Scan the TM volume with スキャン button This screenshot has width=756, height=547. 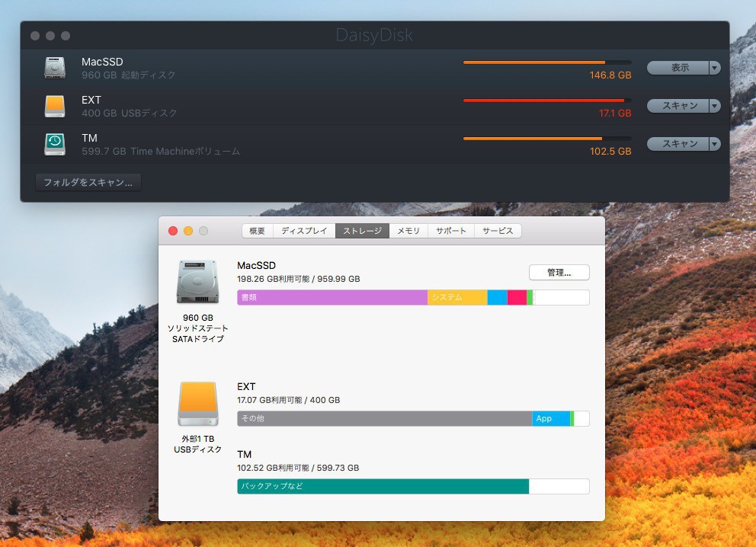678,144
